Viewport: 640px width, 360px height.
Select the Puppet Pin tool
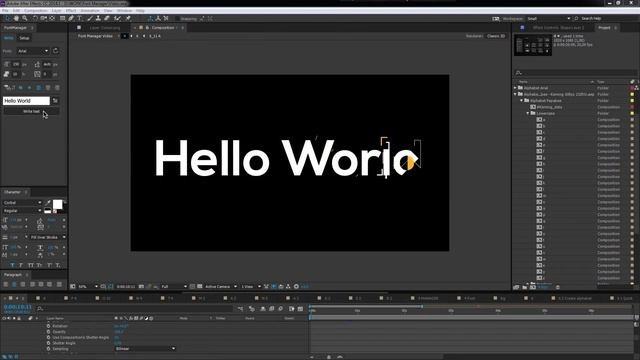[128, 18]
